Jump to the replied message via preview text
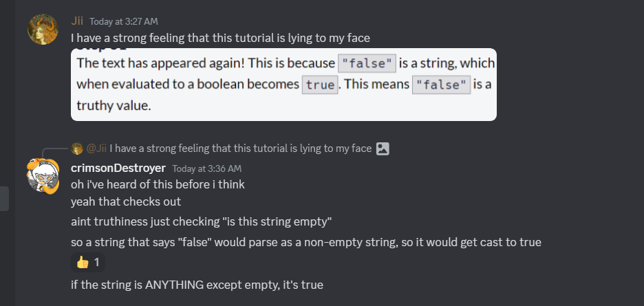 coord(240,148)
